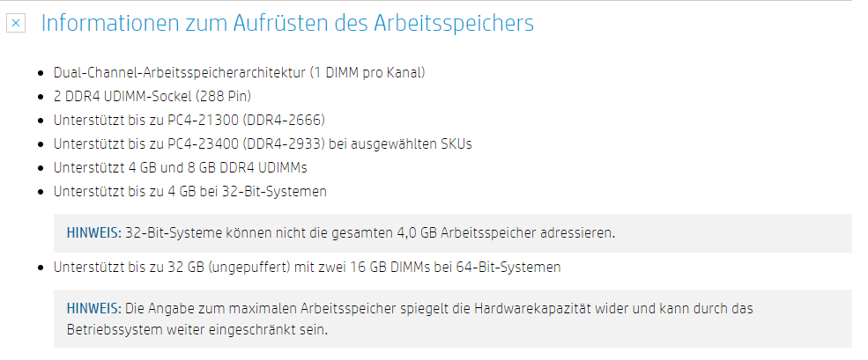
Task: Click the '(288 Pin)' text
Action: tap(223, 96)
